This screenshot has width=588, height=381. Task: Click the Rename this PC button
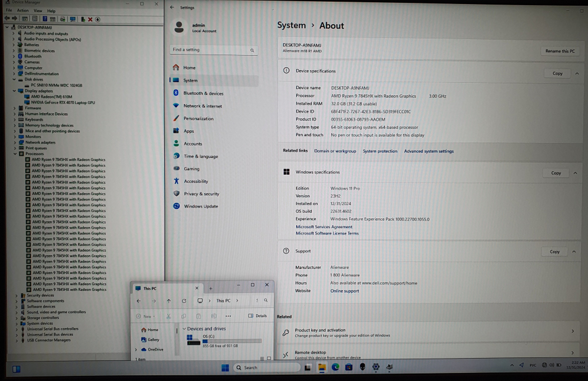click(560, 51)
